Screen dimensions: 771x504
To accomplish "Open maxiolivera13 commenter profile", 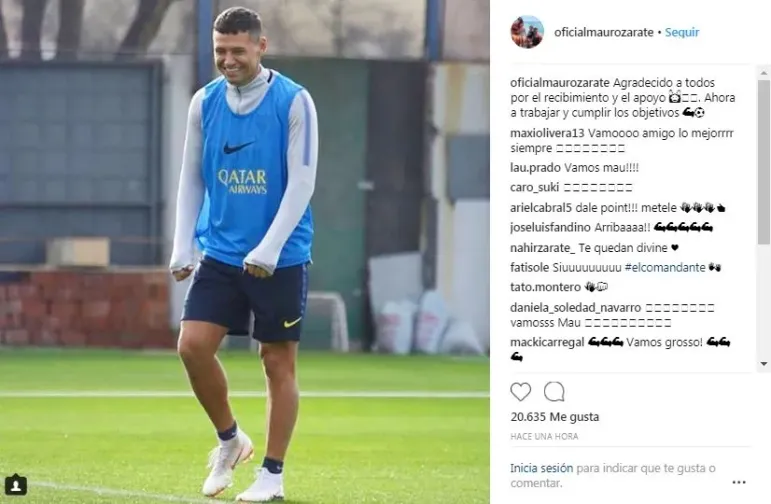I will coord(547,133).
